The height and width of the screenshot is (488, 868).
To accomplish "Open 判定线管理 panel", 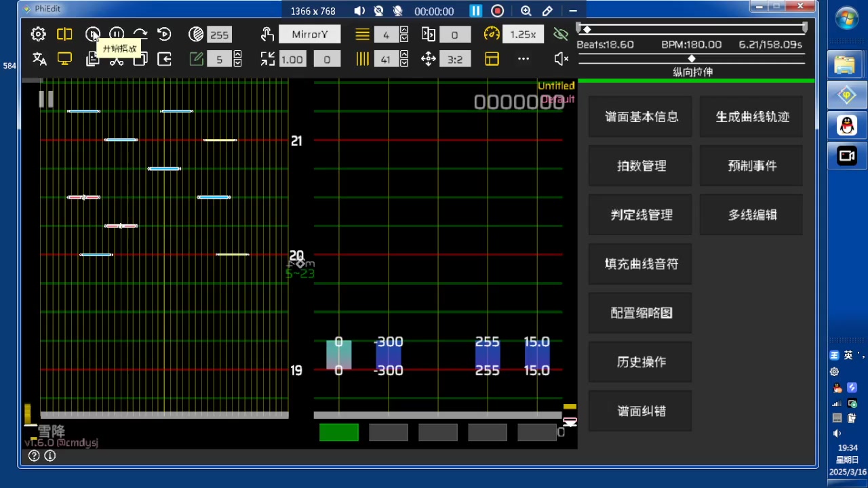I will [x=641, y=215].
